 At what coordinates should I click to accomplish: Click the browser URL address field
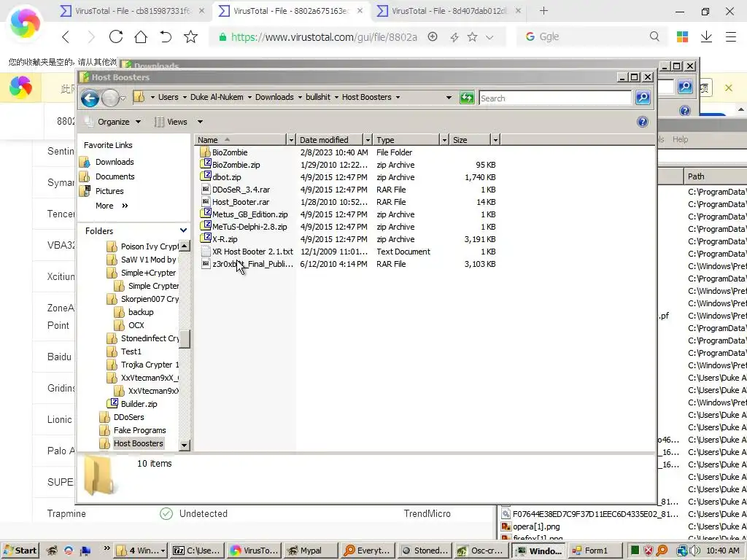[x=324, y=37]
